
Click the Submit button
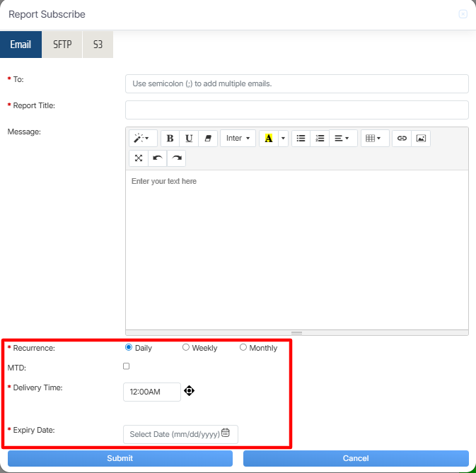tap(120, 458)
